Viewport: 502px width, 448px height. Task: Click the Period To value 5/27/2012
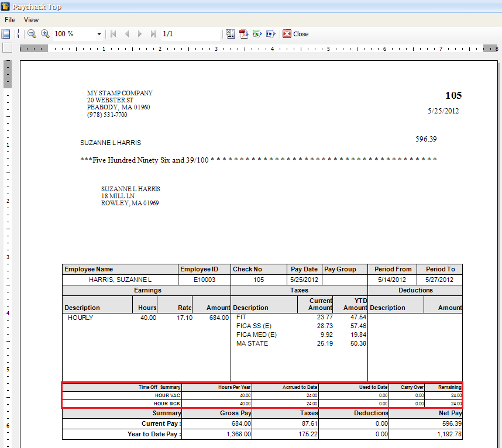[x=439, y=280]
